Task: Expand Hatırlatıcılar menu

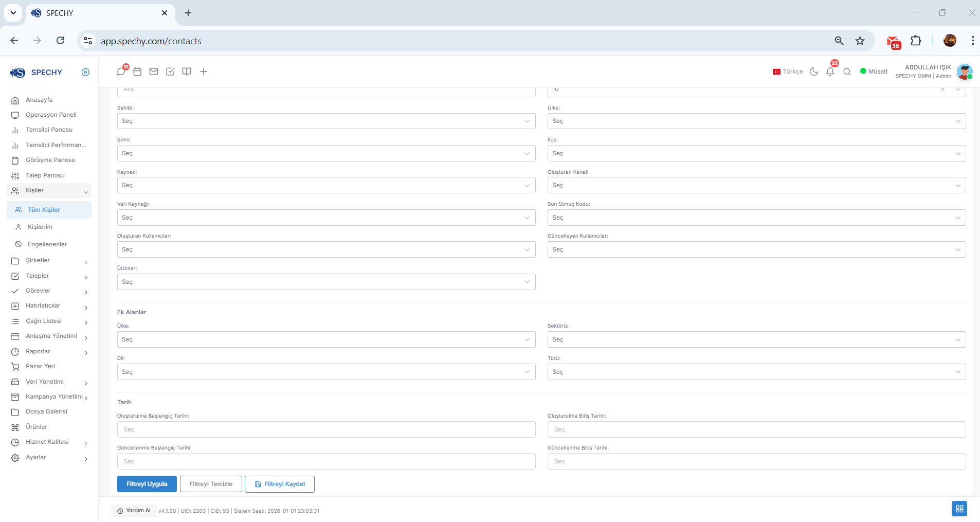Action: click(49, 306)
